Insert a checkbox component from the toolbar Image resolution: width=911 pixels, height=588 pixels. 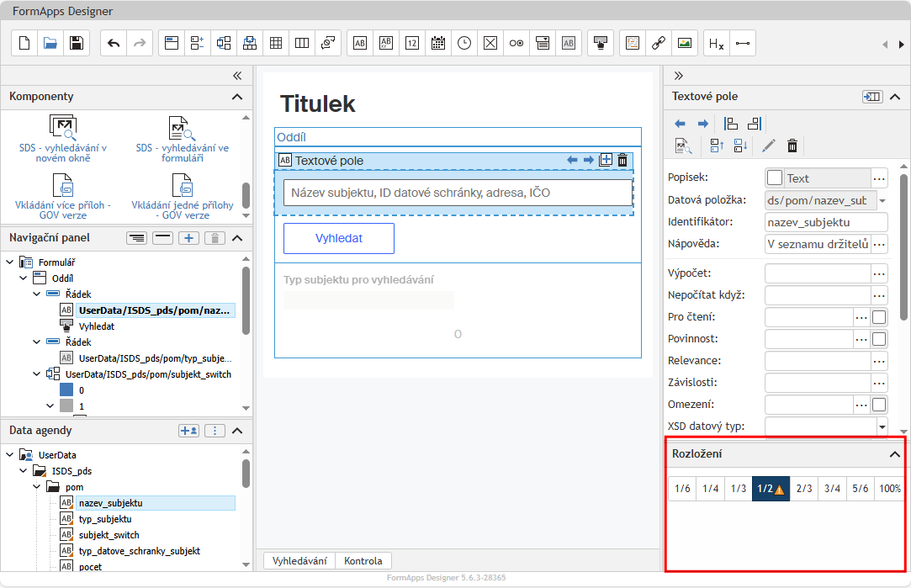coord(490,43)
